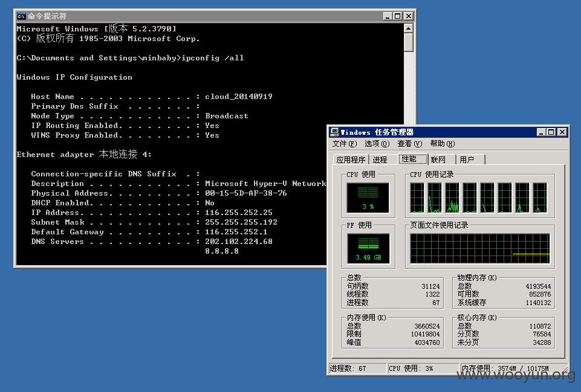Click the first CPU 使用记录 core graph

[x=417, y=198]
